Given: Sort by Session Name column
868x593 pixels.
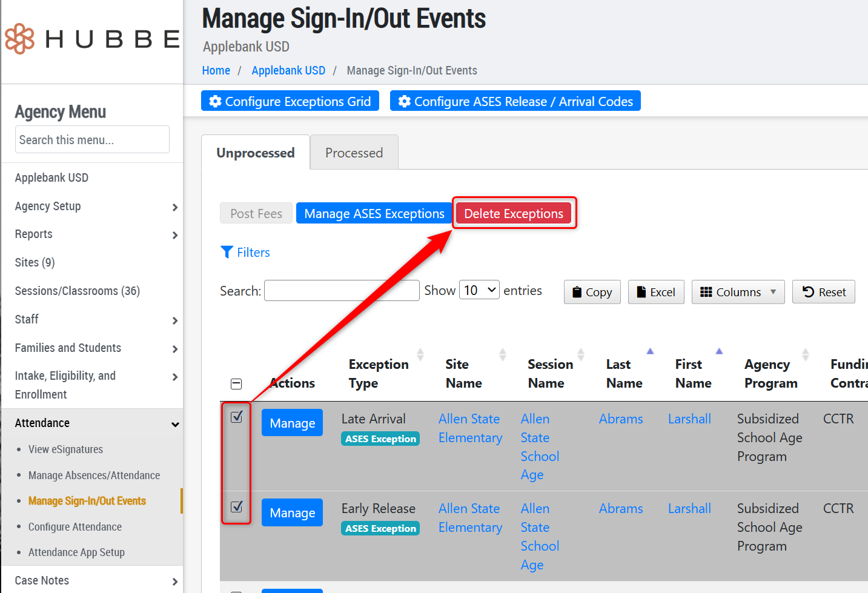Looking at the screenshot, I should tap(550, 373).
